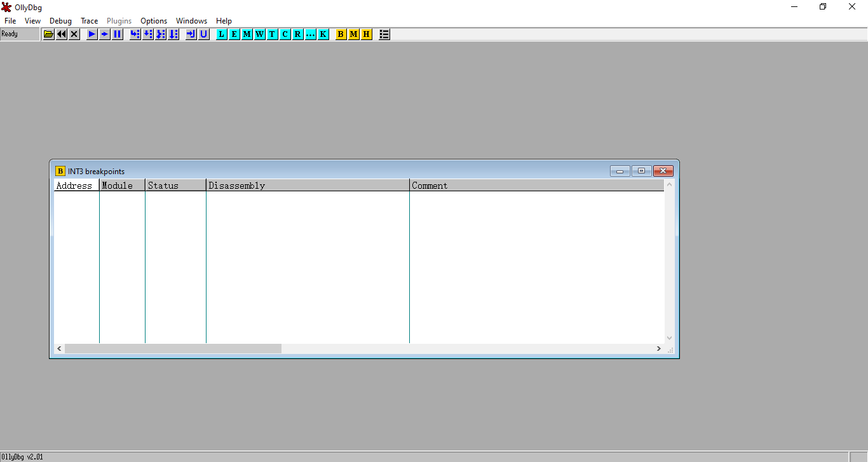Screen dimensions: 868x462
Task: Show Executable modules with E icon
Action: tap(234, 34)
